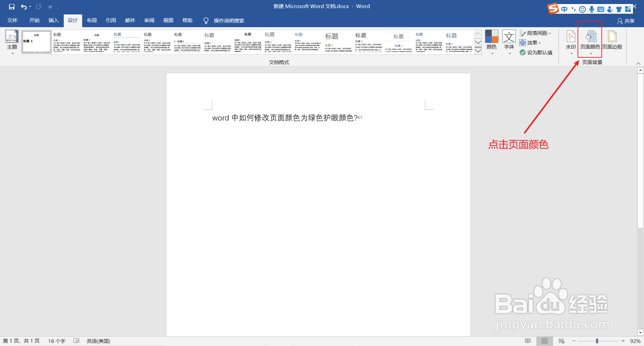Open the Sogou skin shirt icon

tap(619, 9)
